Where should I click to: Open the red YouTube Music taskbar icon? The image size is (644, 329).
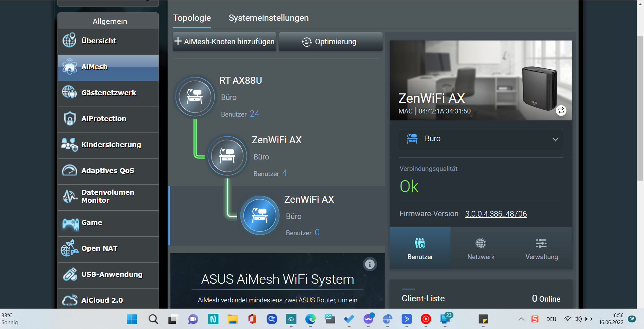click(426, 319)
